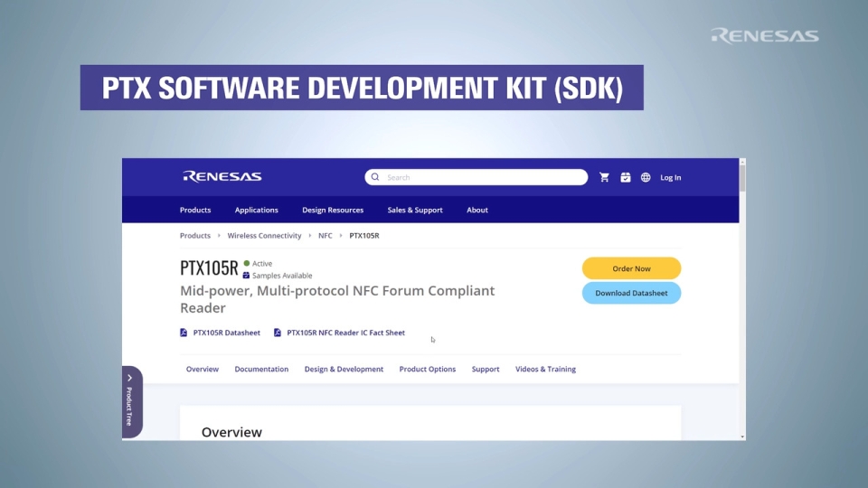Click inside the Search input field
Screen dimensions: 868x488
[x=476, y=177]
